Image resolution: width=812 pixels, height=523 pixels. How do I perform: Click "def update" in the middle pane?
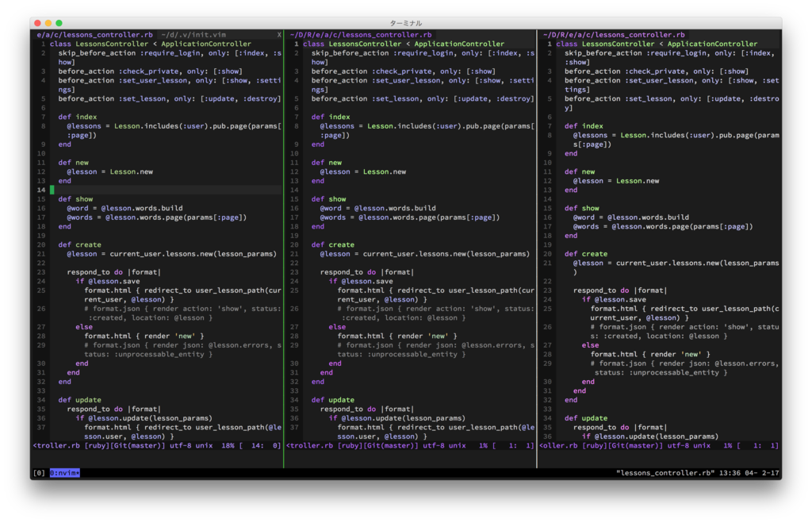point(333,400)
